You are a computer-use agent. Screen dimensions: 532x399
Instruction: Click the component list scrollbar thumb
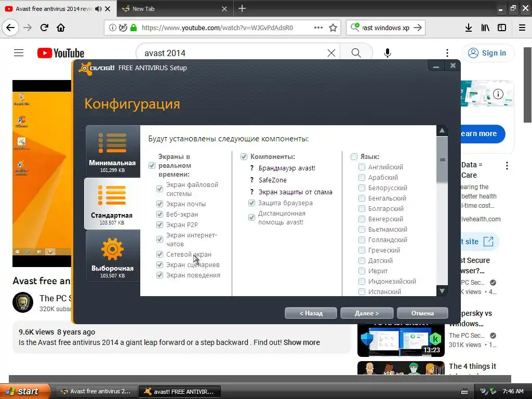click(x=442, y=159)
